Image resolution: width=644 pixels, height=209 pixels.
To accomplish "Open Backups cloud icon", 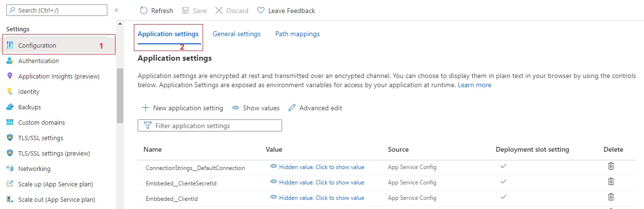I will click(x=10, y=107).
